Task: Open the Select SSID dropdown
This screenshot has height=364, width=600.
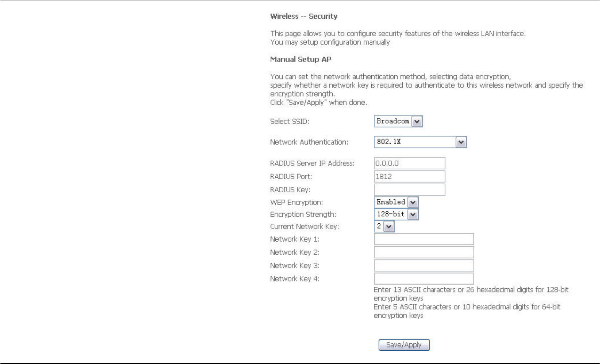Action: coord(398,121)
